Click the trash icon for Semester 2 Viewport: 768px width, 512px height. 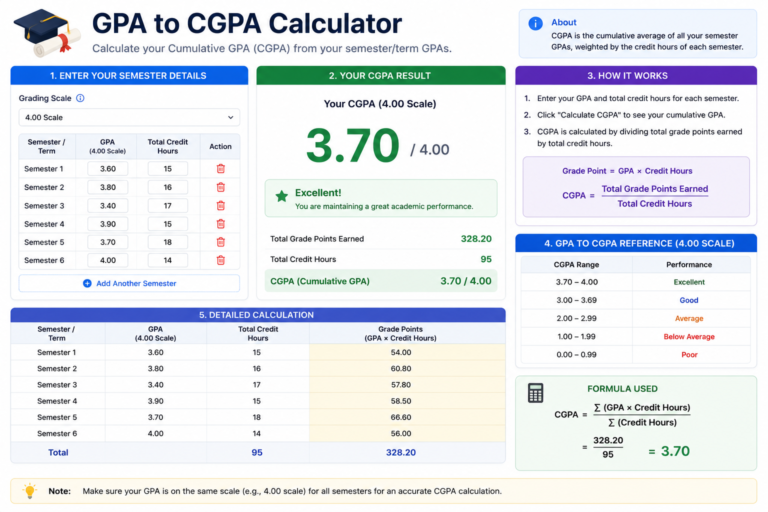click(x=220, y=187)
